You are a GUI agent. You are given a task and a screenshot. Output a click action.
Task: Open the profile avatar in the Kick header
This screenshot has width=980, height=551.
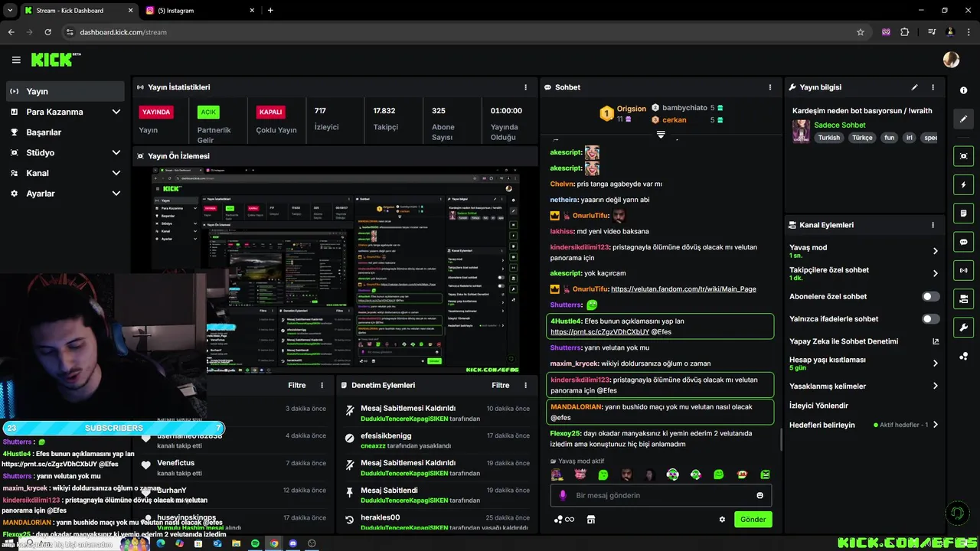(x=951, y=60)
